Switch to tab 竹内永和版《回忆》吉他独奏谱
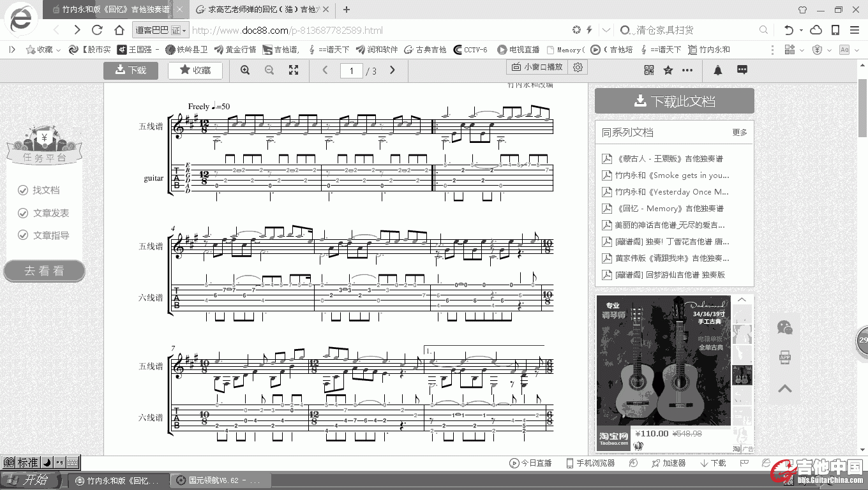Screen dimensions: 868x490 pyautogui.click(x=116, y=10)
